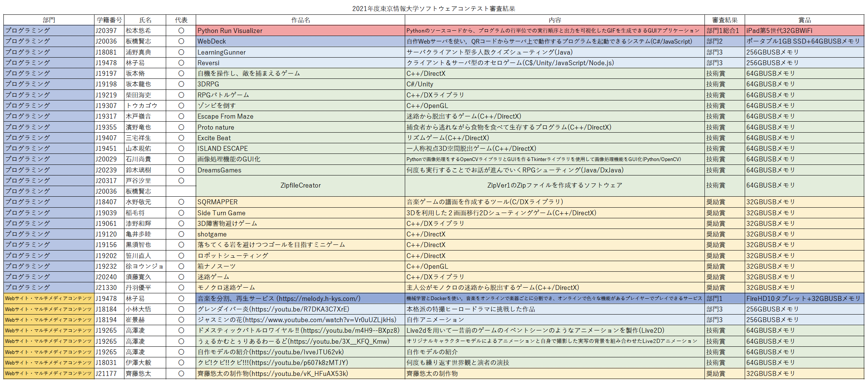Select the Excite Beat cell
Screen dimensions: 868x382
point(300,138)
